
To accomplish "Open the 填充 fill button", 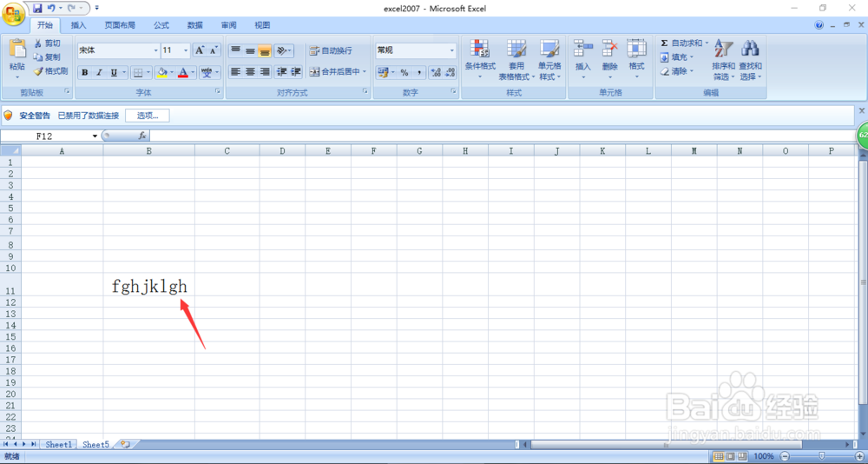I will point(676,57).
